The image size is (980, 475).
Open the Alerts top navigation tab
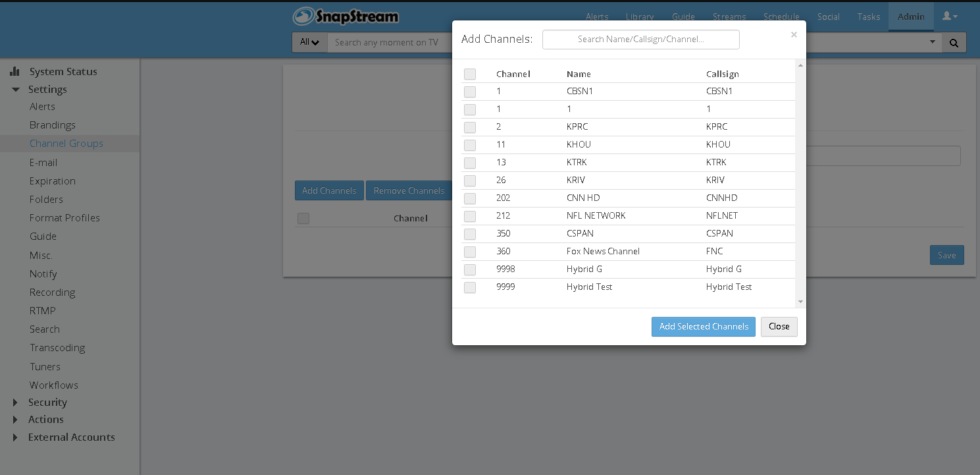point(597,16)
